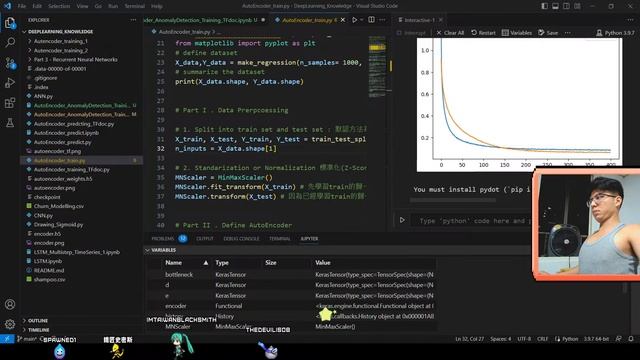The height and width of the screenshot is (360, 640).
Task: Close the Interactive-1 tab
Action: (441, 20)
